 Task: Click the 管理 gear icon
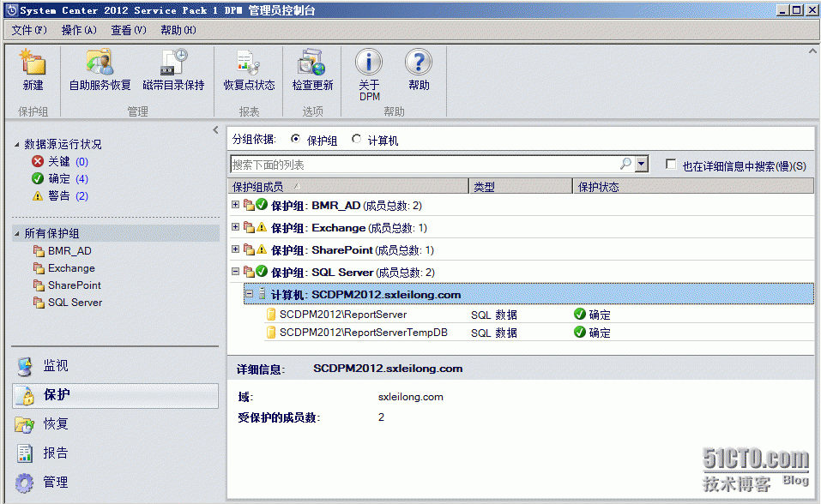25,483
